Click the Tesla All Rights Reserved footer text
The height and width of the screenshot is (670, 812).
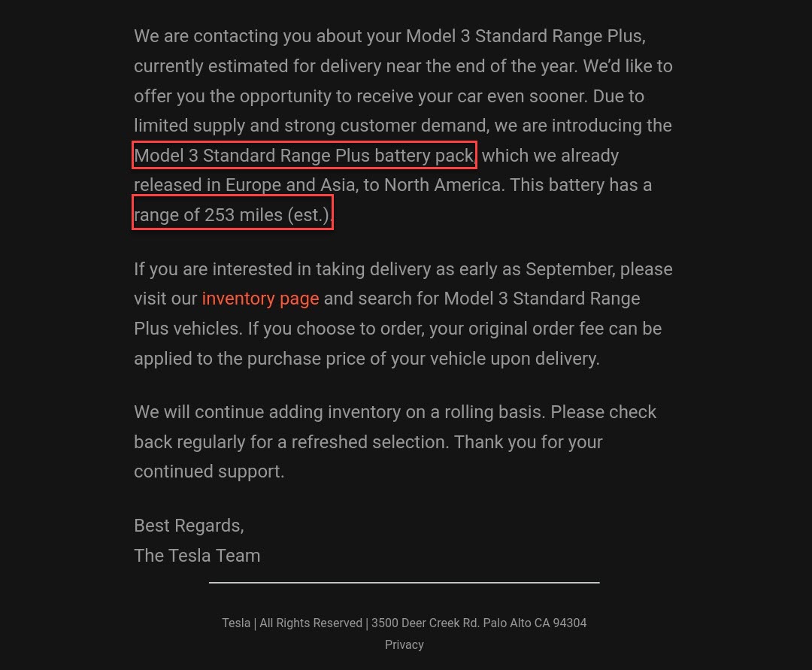[292, 623]
